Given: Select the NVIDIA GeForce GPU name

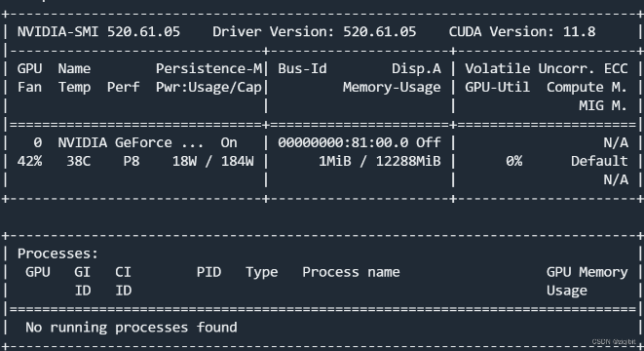Looking at the screenshot, I should click(131, 142).
